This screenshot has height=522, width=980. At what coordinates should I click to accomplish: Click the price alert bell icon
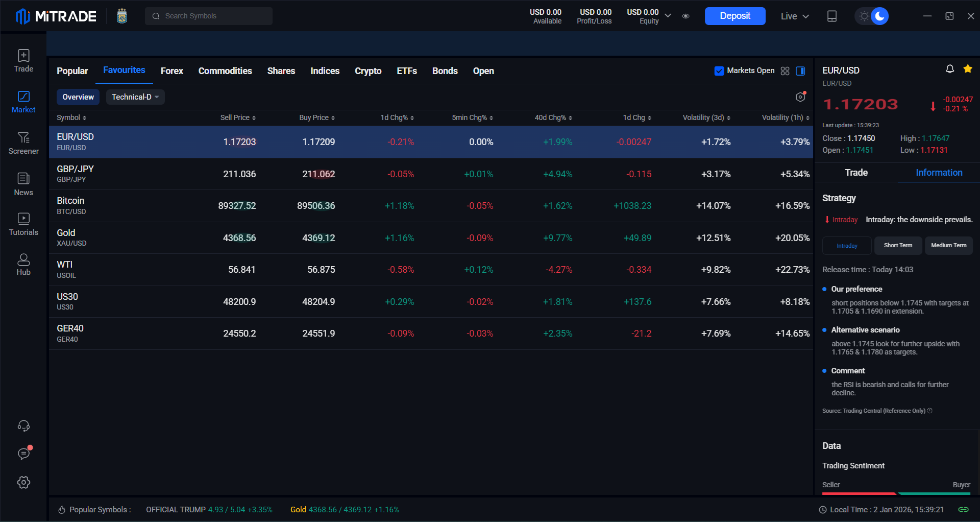(x=950, y=69)
